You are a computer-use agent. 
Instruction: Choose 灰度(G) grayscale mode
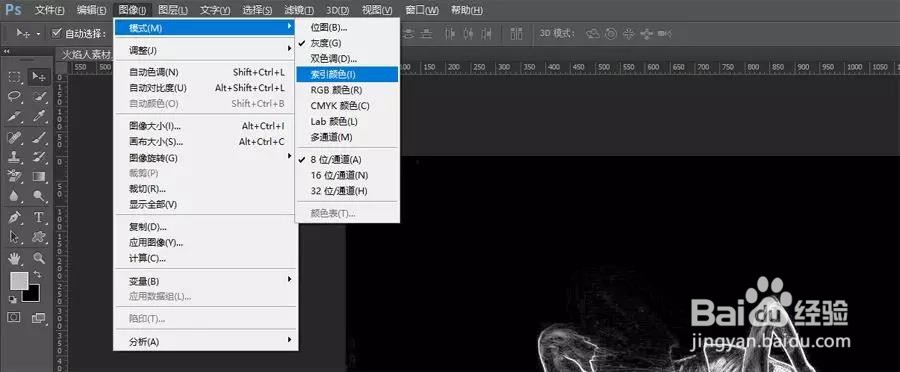(347, 43)
